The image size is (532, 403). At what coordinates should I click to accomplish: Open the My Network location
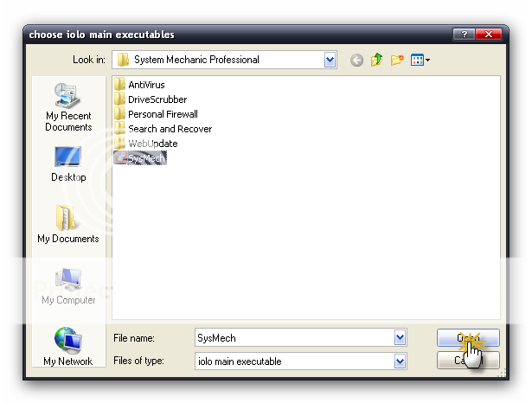(68, 346)
